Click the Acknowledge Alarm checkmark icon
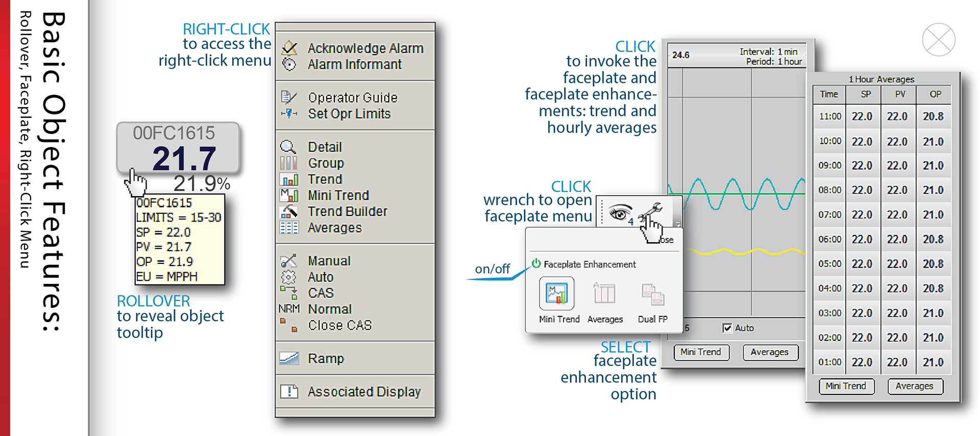 point(289,48)
